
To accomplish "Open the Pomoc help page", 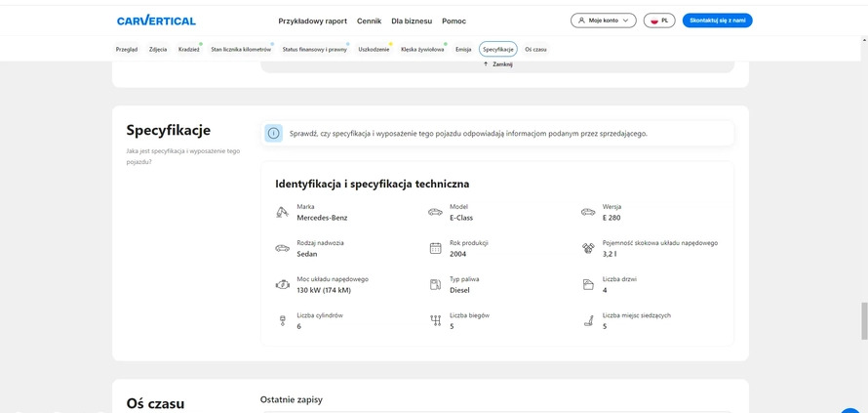I will click(454, 21).
